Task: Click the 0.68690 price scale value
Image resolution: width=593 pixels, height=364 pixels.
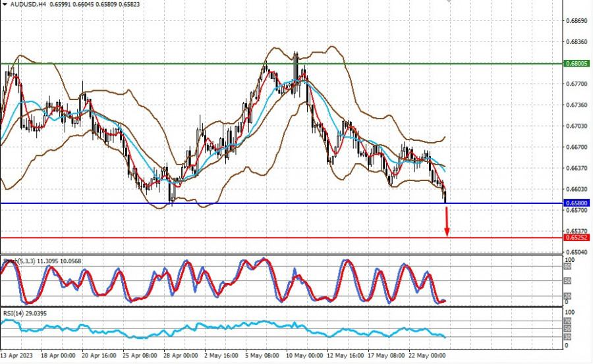Action: click(577, 21)
